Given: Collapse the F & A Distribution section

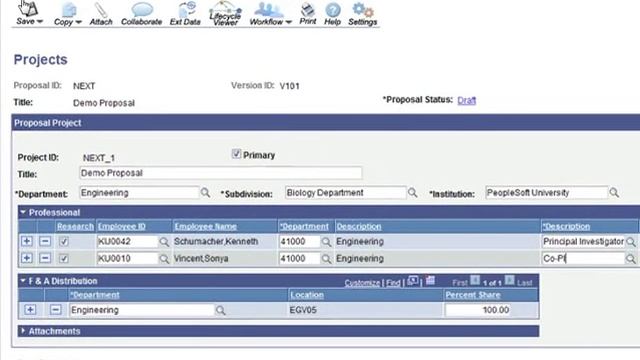Looking at the screenshot, I should 23,281.
